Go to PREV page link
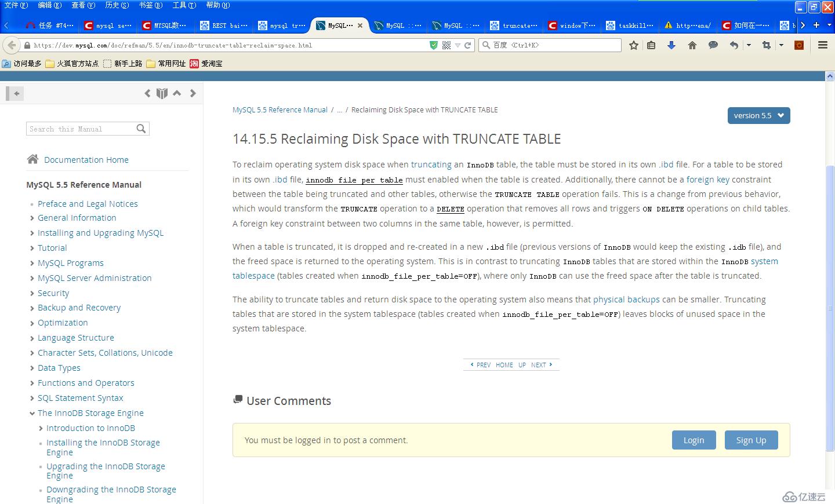Viewport: 835px width, 504px height. click(480, 365)
